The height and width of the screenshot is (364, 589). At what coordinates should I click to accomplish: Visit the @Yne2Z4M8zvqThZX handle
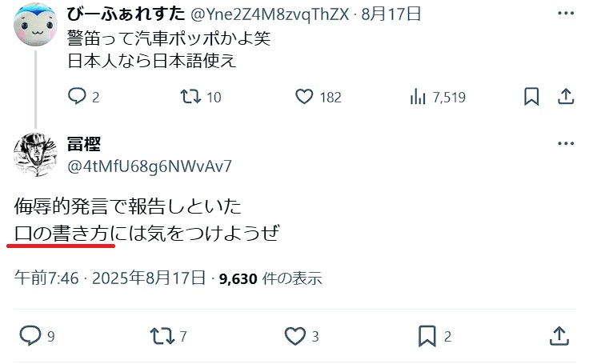(x=270, y=14)
